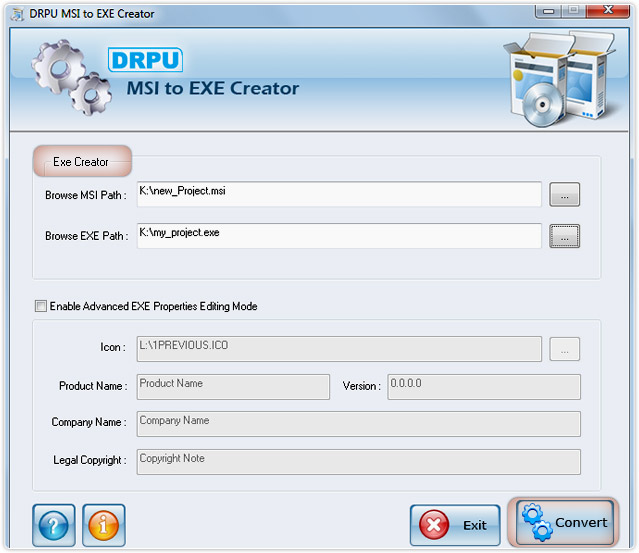Focus the Browse EXE Path field
Image resolution: width=639 pixels, height=553 pixels.
click(x=339, y=236)
